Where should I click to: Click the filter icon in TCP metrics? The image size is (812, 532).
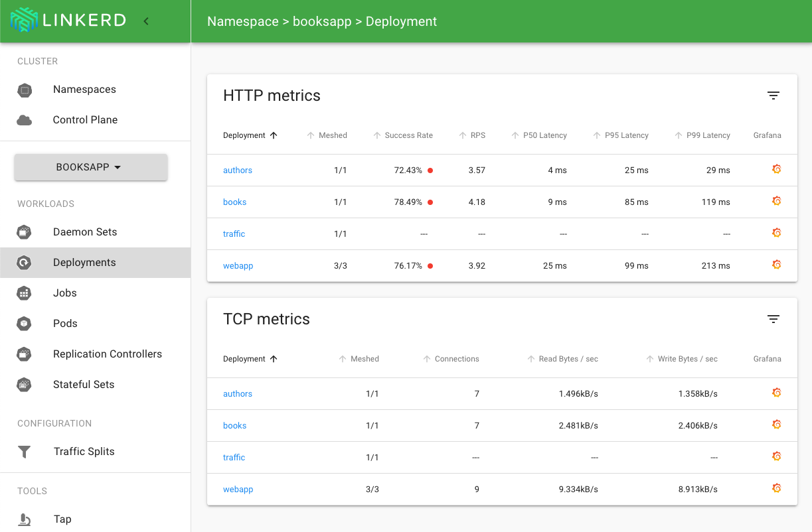(773, 319)
